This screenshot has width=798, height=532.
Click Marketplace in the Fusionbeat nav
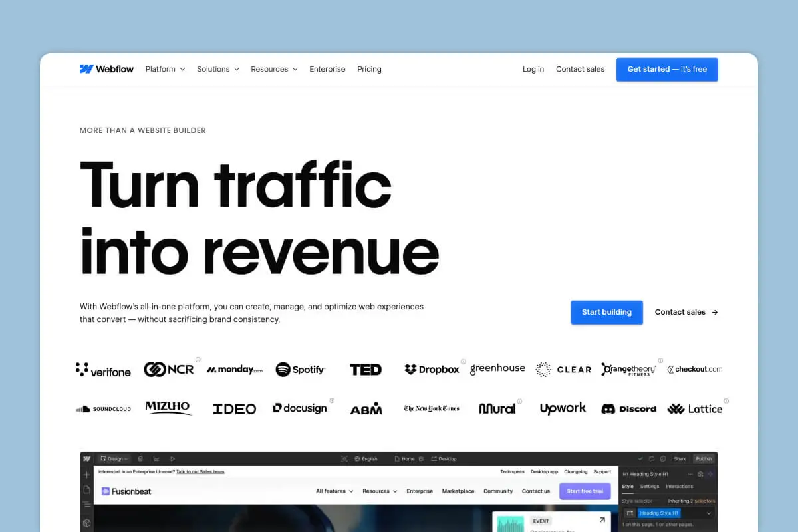pyautogui.click(x=458, y=491)
